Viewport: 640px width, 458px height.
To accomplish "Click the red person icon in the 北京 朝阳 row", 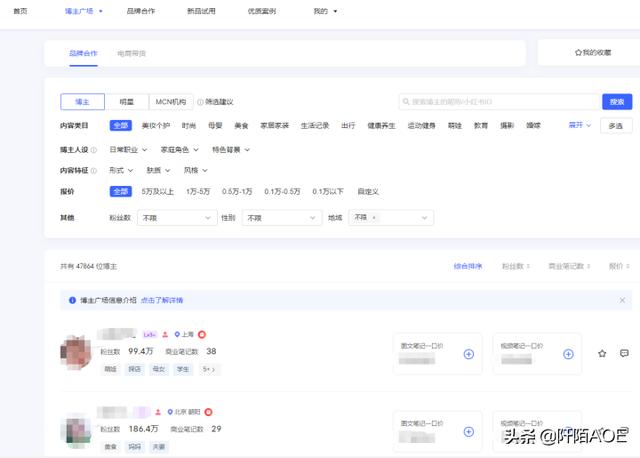I will click(158, 412).
